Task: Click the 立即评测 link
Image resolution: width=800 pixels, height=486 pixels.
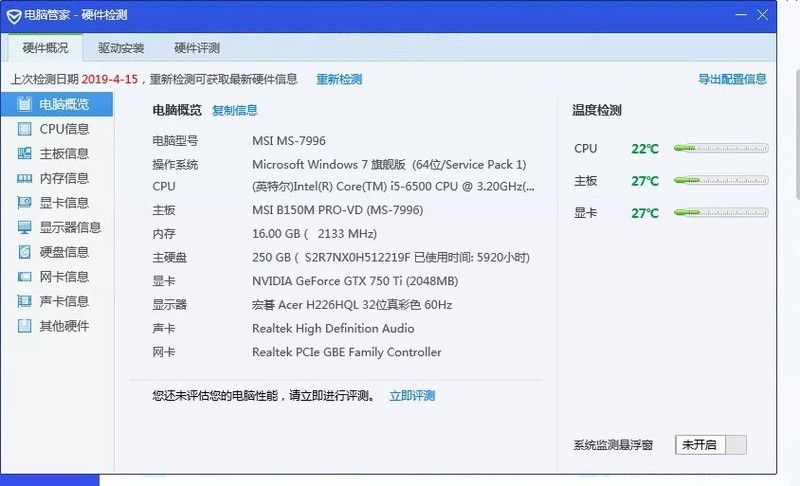Action: (x=412, y=396)
